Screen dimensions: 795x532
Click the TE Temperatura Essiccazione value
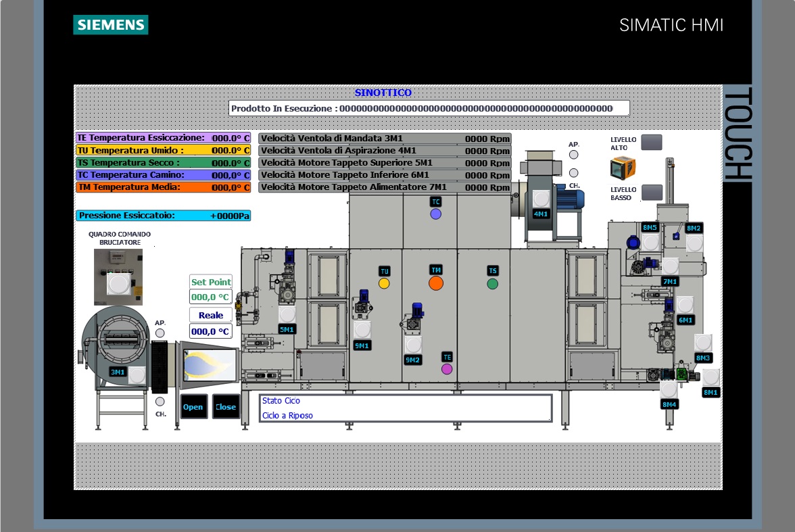[x=231, y=138]
